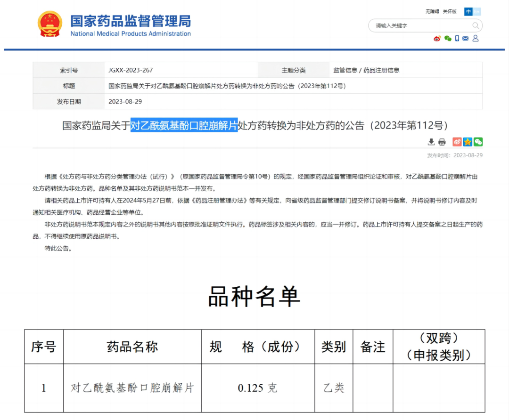Share the announcement via the Weibo icon
This screenshot has height=420, width=509.
[x=457, y=142]
